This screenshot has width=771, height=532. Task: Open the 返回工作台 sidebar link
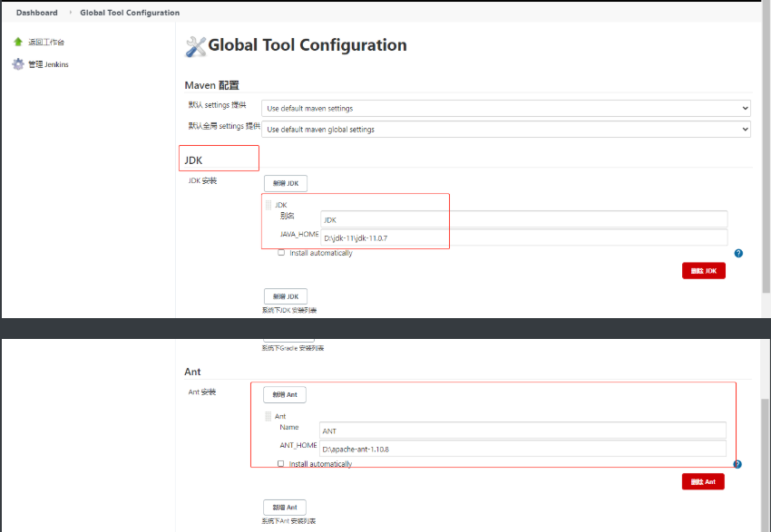(x=46, y=43)
